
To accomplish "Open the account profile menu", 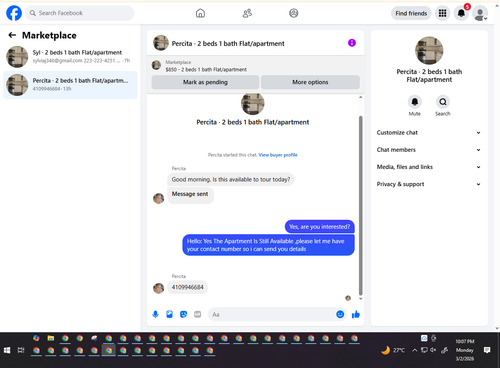I will pos(480,14).
